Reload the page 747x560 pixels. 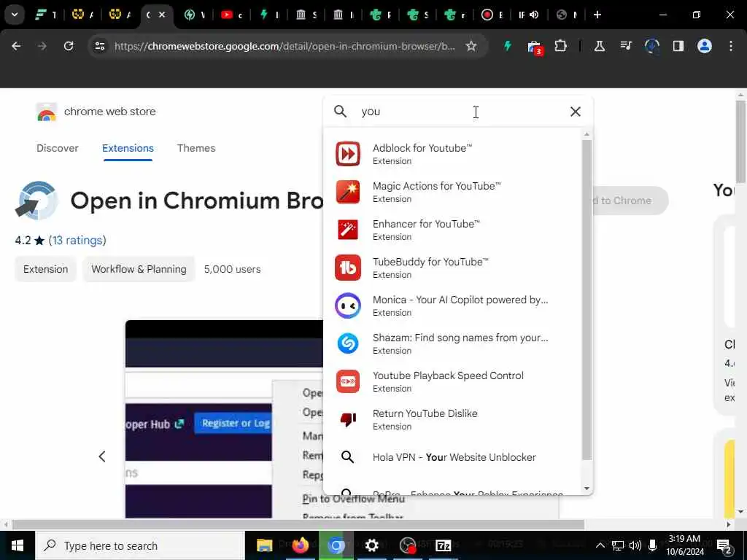tap(69, 46)
